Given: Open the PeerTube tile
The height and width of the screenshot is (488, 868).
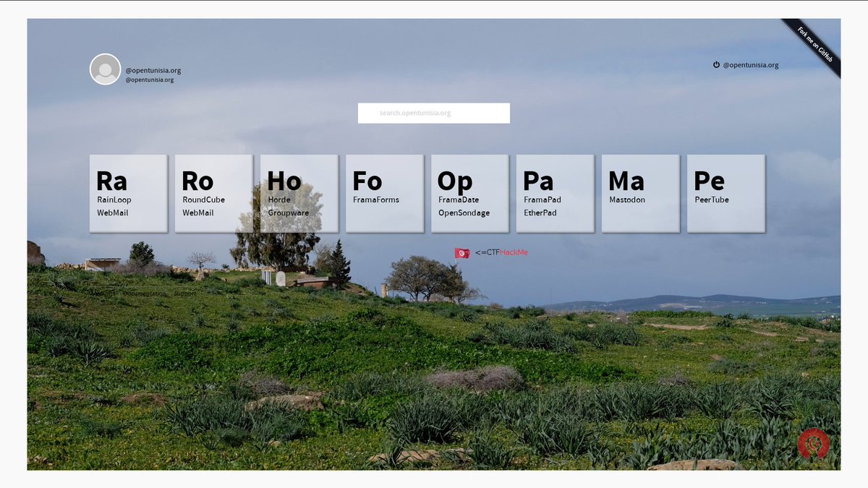Looking at the screenshot, I should tap(726, 193).
